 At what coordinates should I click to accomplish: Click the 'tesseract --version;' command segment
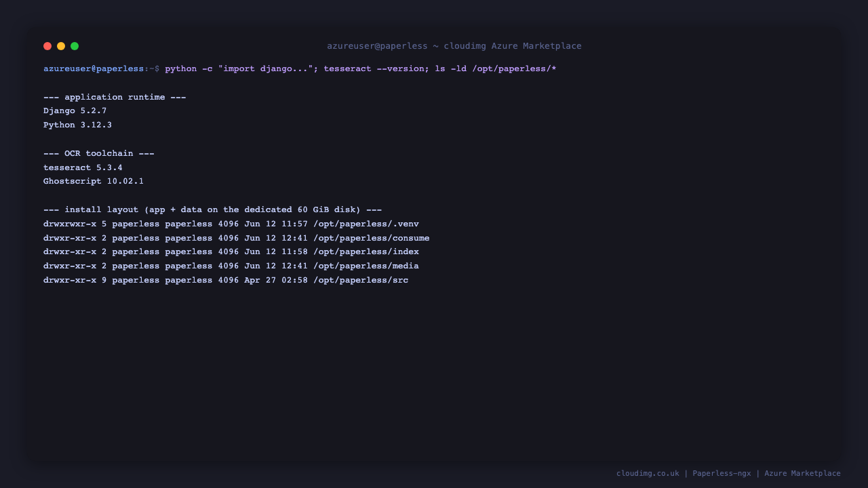[376, 68]
